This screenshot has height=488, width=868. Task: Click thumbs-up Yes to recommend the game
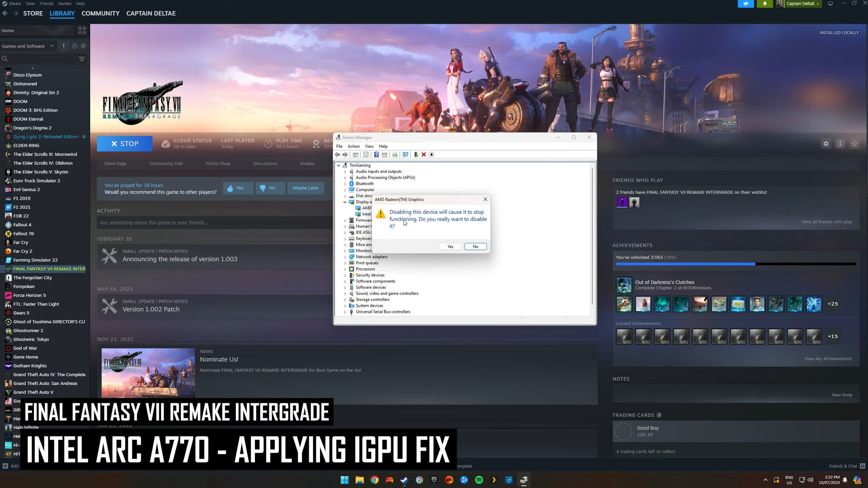tap(238, 188)
